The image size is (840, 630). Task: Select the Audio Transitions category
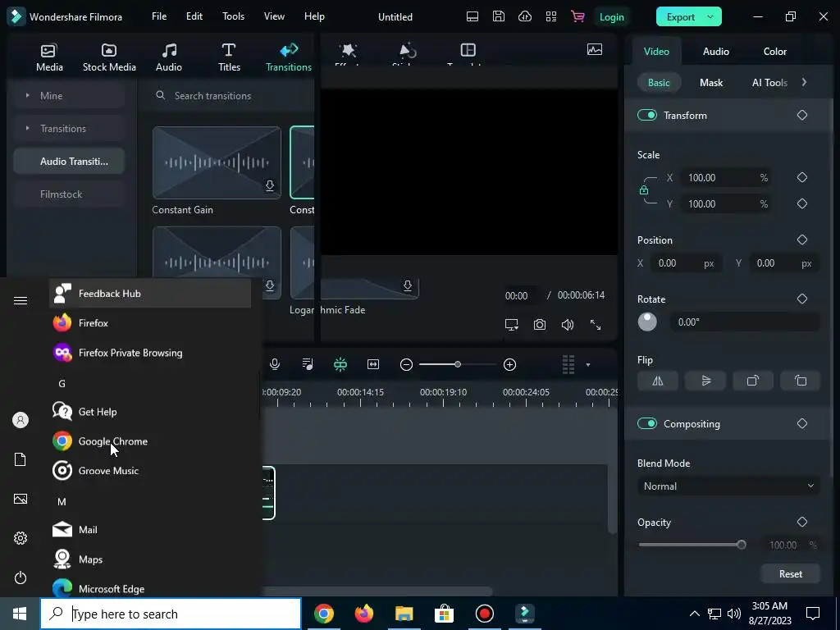69,162
